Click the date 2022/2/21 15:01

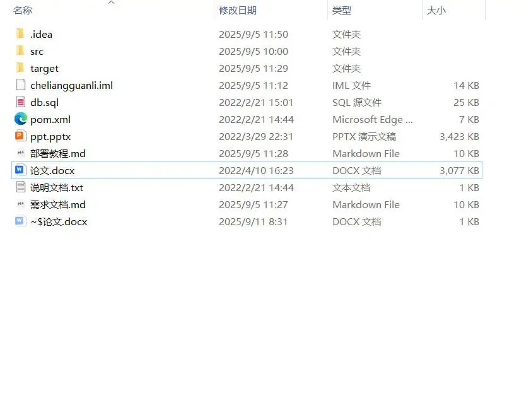coord(256,102)
